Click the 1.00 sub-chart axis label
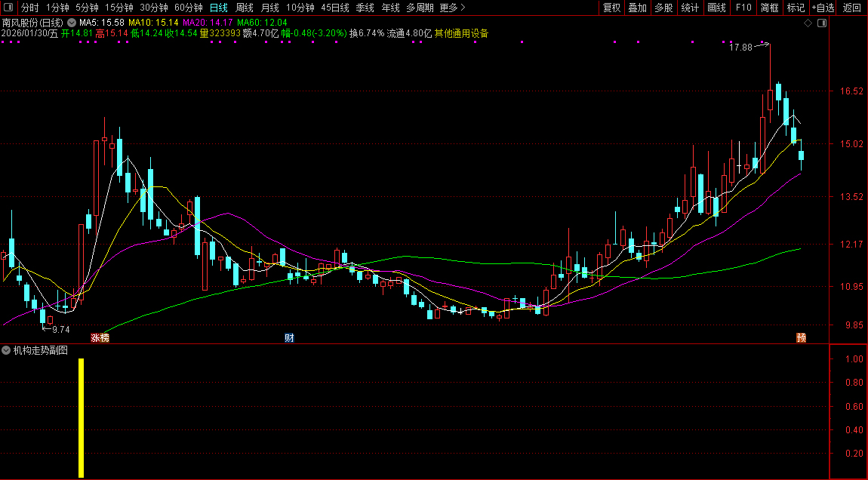 854,358
